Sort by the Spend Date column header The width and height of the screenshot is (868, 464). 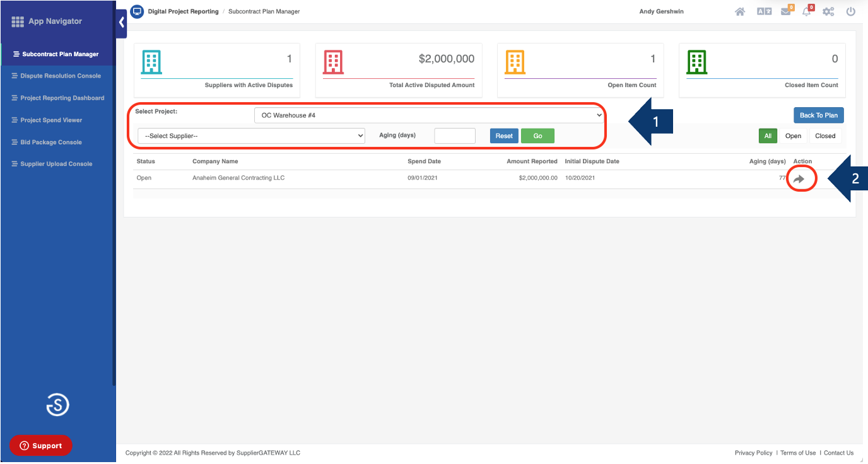pyautogui.click(x=424, y=161)
